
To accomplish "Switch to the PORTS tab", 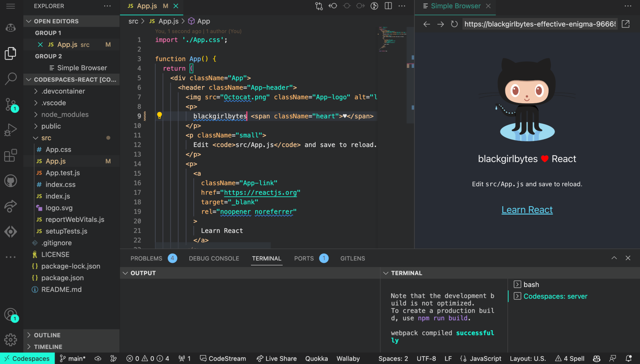I will click(304, 258).
